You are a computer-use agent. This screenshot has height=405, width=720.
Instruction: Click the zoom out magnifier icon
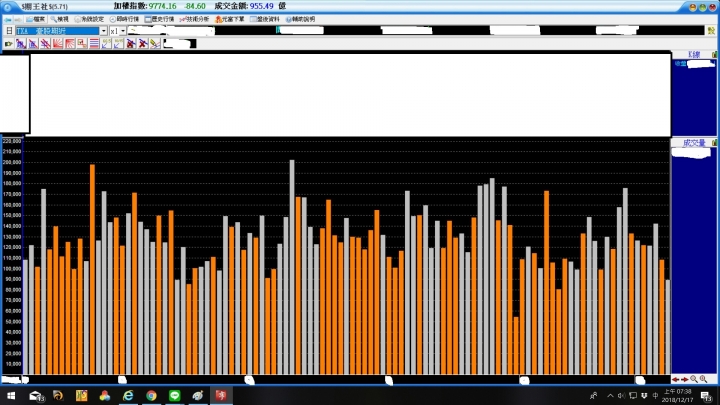click(x=694, y=379)
